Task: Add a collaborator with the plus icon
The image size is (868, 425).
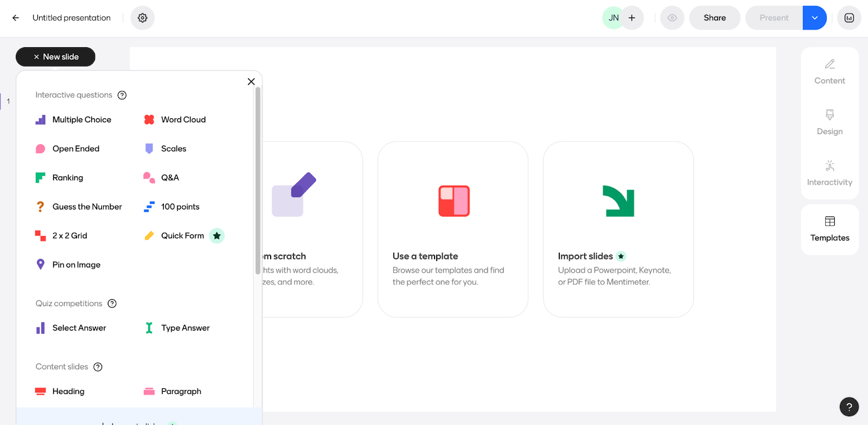Action: (632, 18)
